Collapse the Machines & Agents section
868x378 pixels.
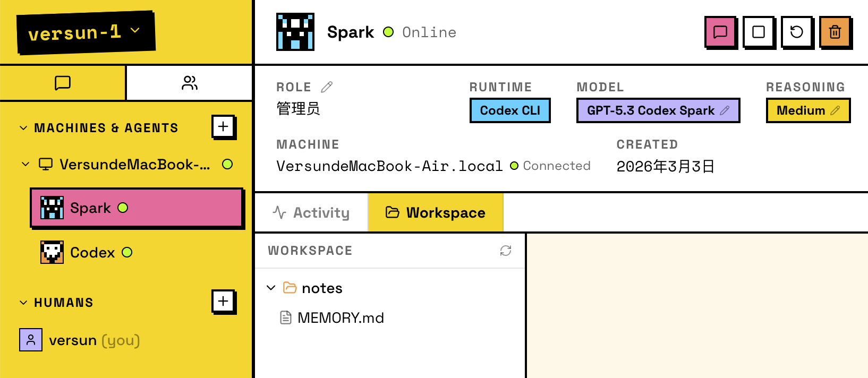23,128
